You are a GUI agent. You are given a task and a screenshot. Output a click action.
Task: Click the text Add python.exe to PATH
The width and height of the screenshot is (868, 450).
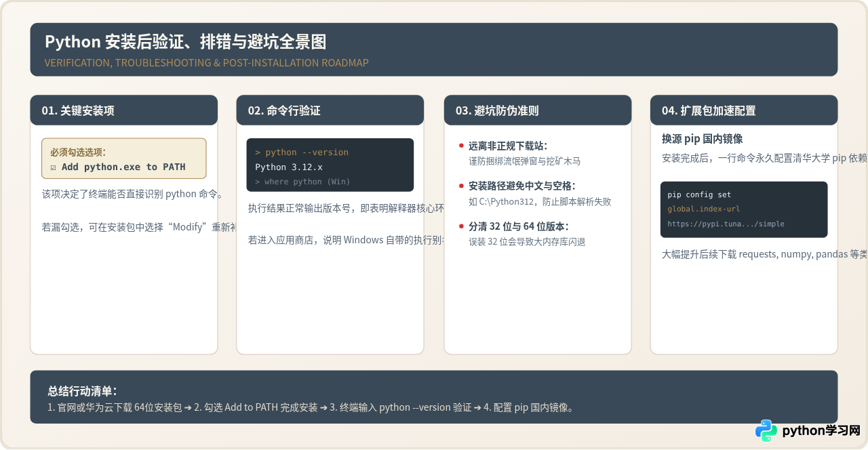[123, 167]
